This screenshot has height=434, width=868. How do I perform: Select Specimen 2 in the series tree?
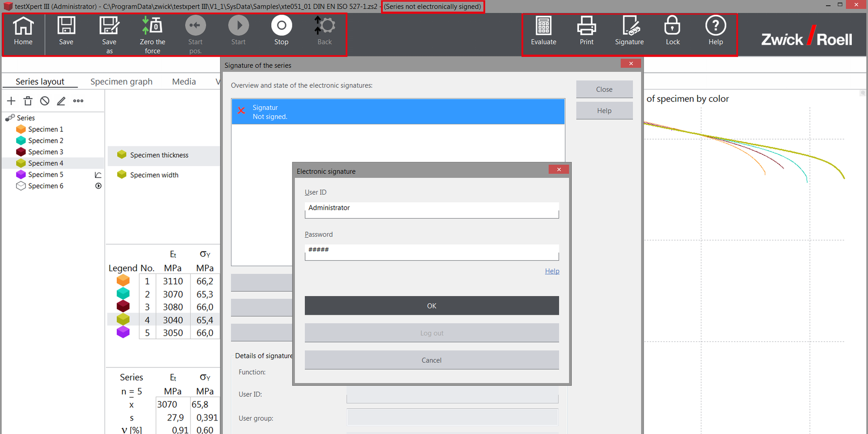(x=46, y=140)
